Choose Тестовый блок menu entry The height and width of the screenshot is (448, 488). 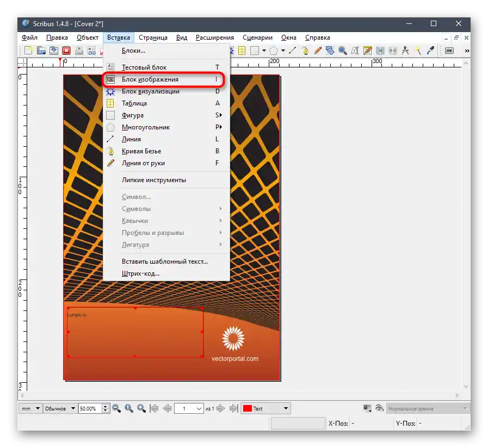click(166, 67)
